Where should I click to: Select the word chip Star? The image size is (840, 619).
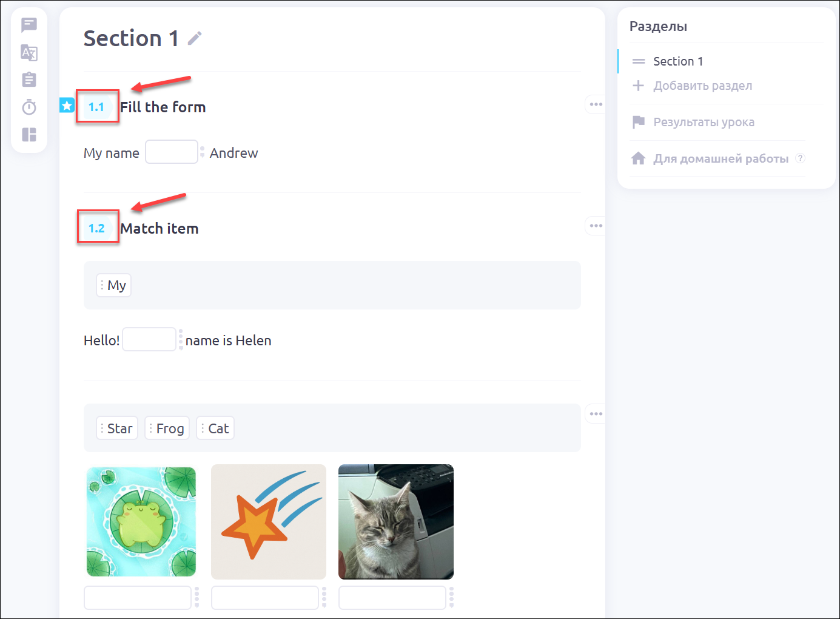tap(117, 428)
